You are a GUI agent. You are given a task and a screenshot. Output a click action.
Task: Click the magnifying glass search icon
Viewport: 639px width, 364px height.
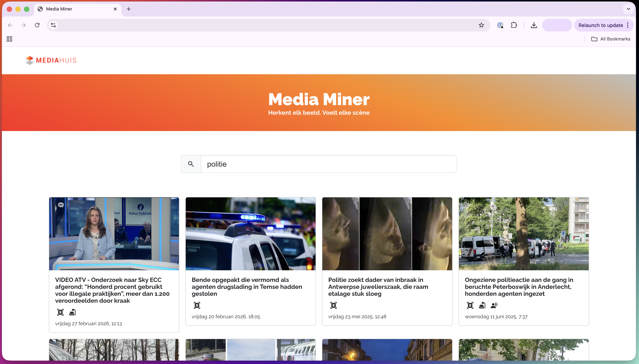coord(191,164)
